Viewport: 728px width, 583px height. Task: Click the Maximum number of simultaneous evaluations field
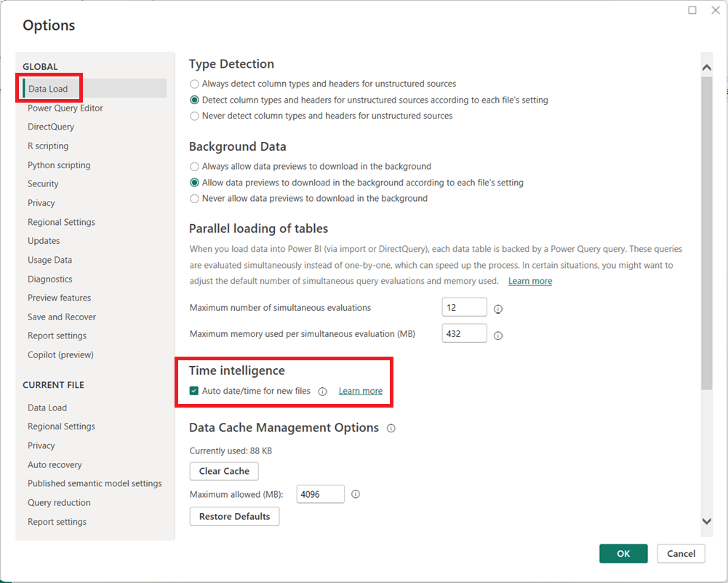[464, 308]
